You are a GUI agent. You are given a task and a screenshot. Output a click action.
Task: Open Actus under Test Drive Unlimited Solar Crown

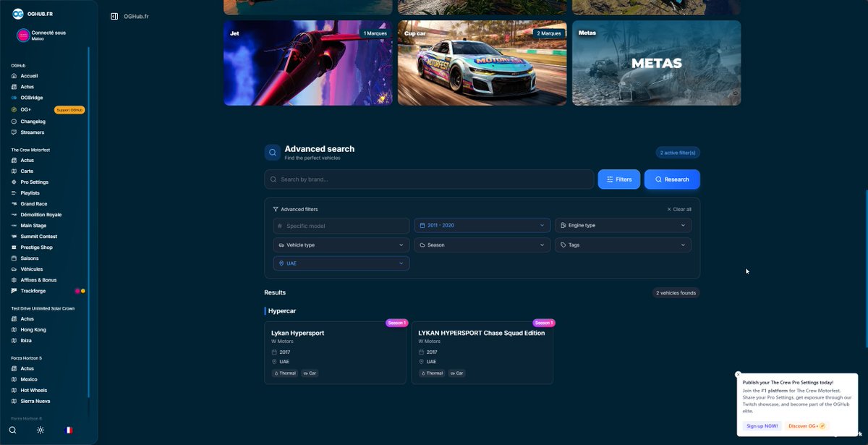pos(27,319)
